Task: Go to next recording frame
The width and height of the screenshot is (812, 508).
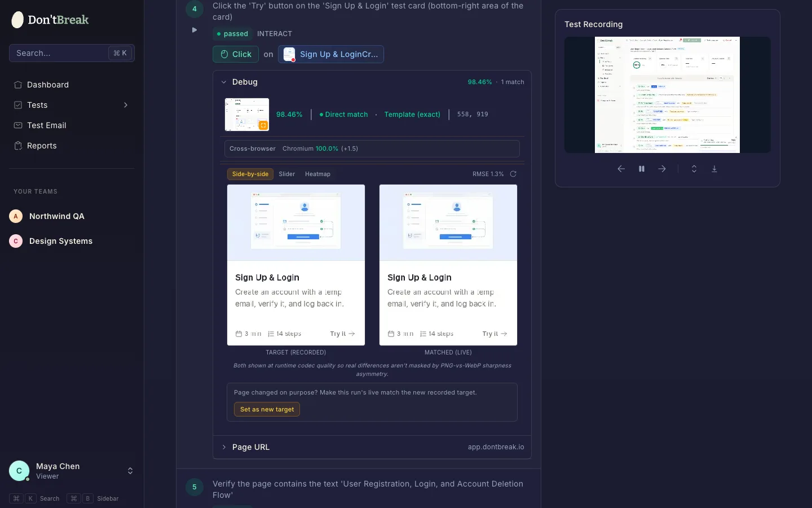Action: [662, 169]
